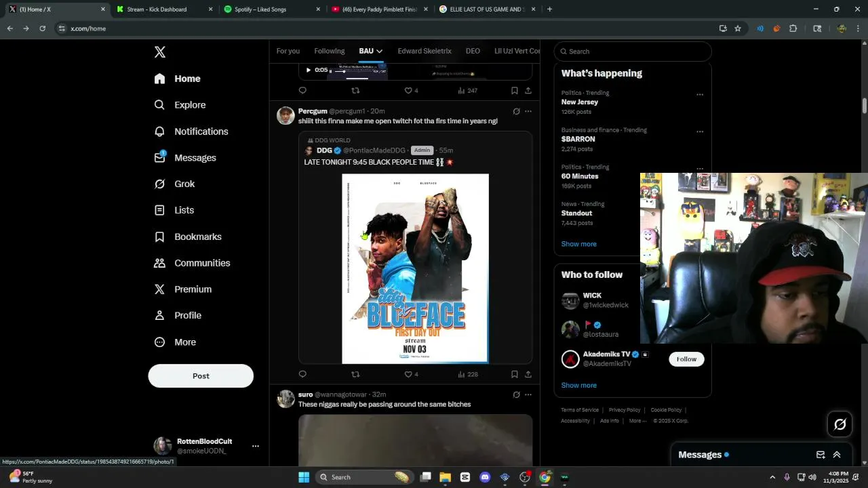Open Terms of Service link
This screenshot has width=868, height=488.
(580, 410)
